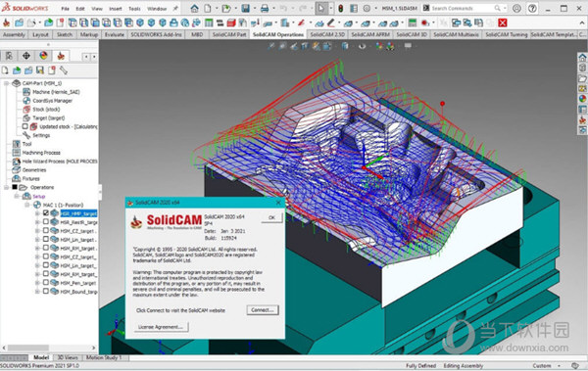The height and width of the screenshot is (371, 588).
Task: Switch to the Motion Study 1 tab
Action: [x=104, y=357]
